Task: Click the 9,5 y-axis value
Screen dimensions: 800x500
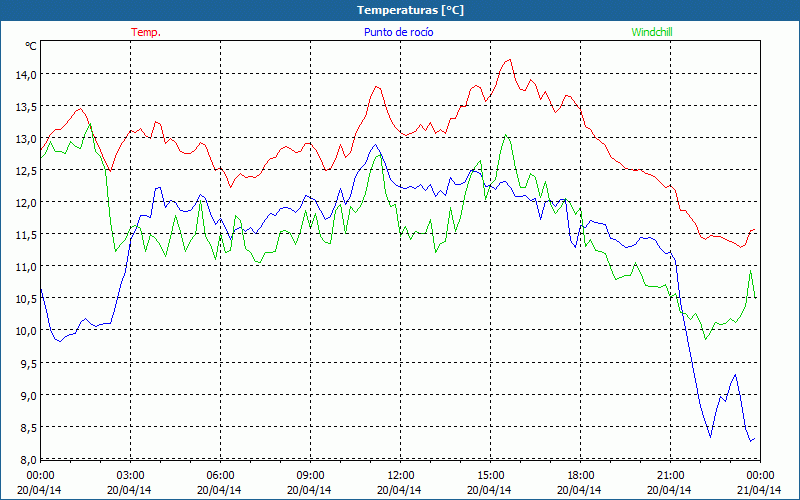Action: 28,363
